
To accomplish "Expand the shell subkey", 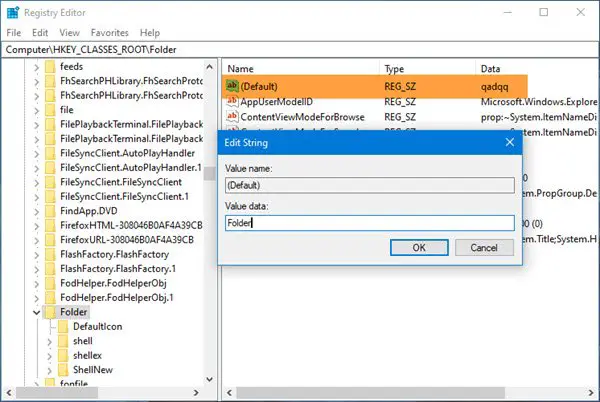I will tap(49, 342).
